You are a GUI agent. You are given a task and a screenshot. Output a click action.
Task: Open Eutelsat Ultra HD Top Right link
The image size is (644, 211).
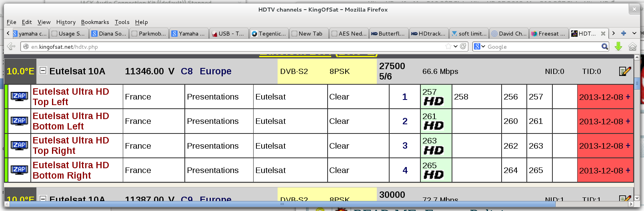(x=71, y=145)
